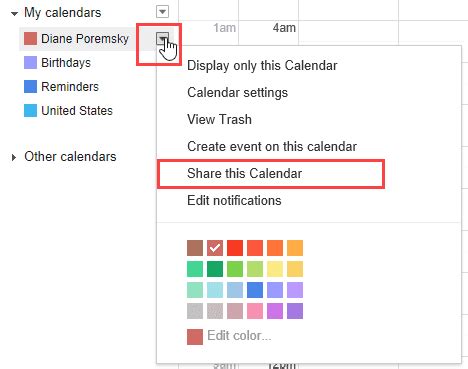The image size is (468, 369).
Task: Pick the dark green color swatch
Action: 215,269
